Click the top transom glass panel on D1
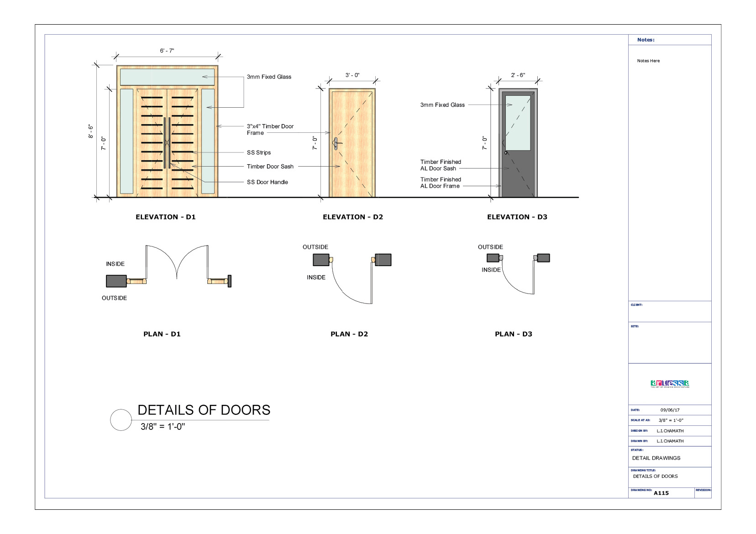This screenshot has width=756, height=534. [167, 77]
